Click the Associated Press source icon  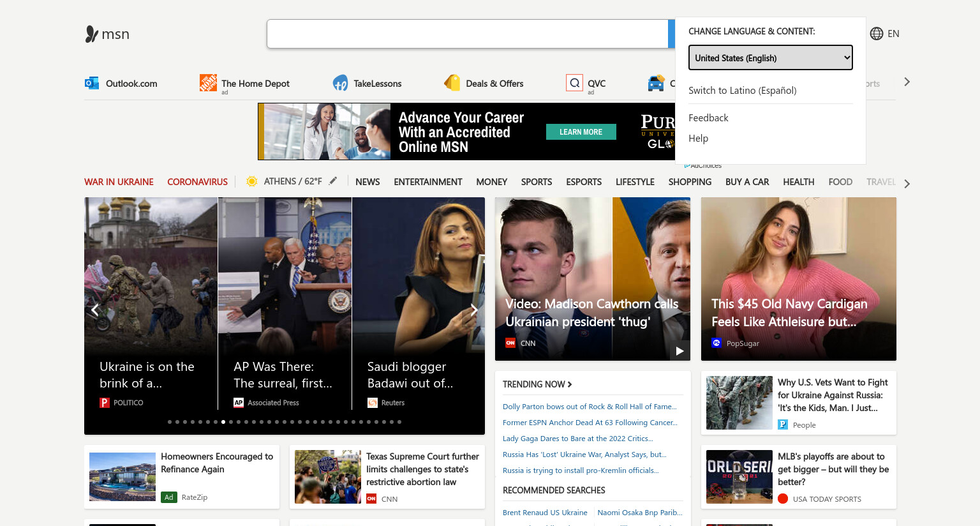pos(239,403)
